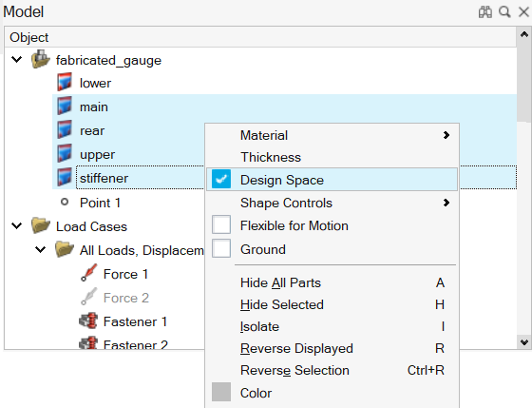The width and height of the screenshot is (532, 408).
Task: Click the scrollbar down arrow in Model tree
Action: click(x=524, y=342)
